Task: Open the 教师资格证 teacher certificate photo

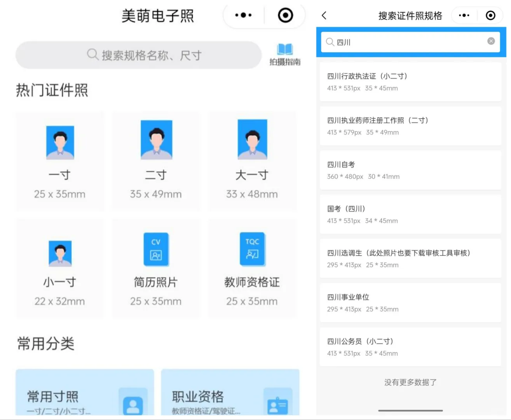Action: coord(252,268)
